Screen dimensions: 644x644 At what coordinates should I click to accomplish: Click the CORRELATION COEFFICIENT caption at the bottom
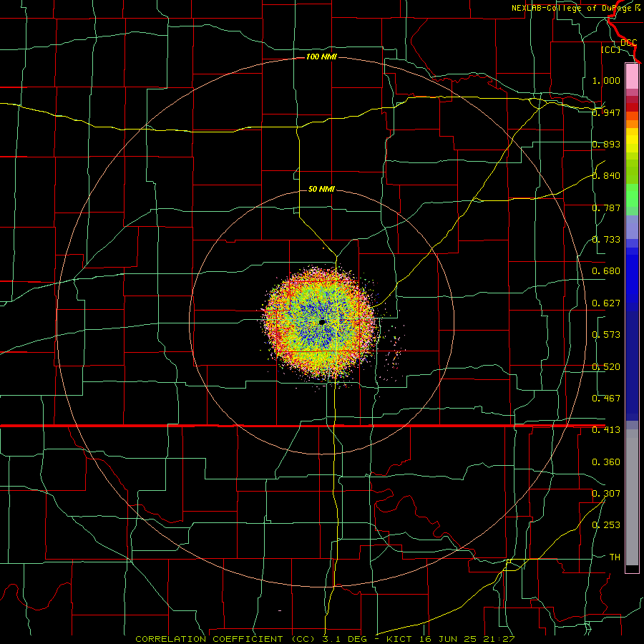point(324,639)
